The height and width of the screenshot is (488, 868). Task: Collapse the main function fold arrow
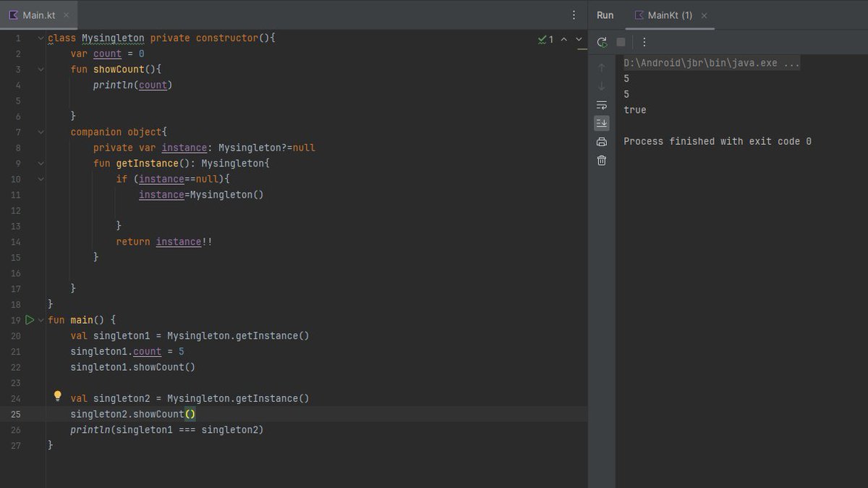pos(41,320)
